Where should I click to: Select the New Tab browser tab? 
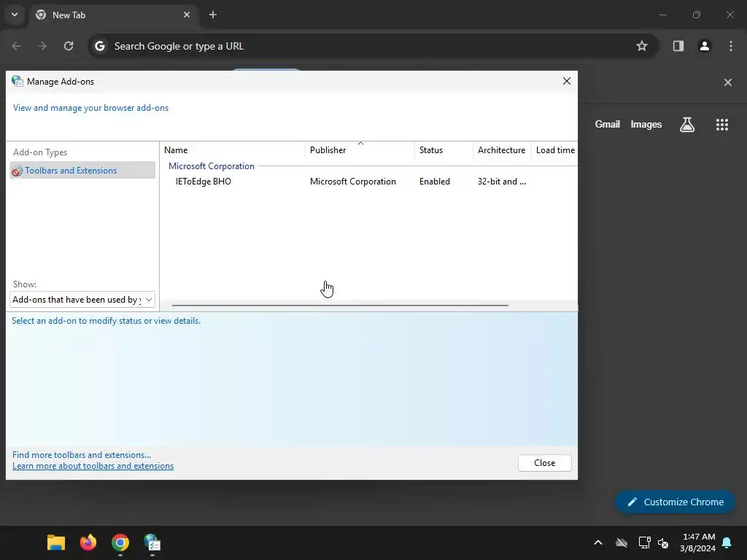click(113, 15)
